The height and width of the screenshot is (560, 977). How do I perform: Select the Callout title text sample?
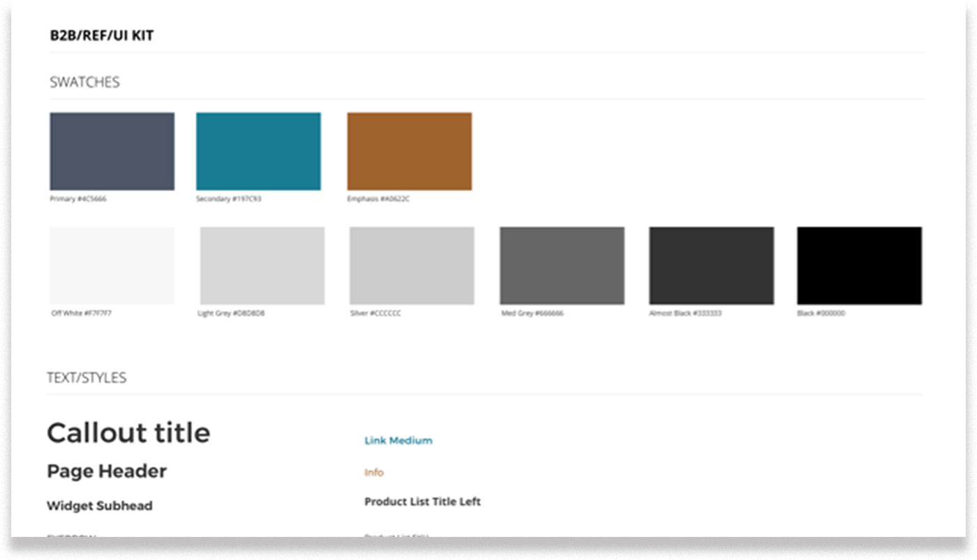pos(128,432)
